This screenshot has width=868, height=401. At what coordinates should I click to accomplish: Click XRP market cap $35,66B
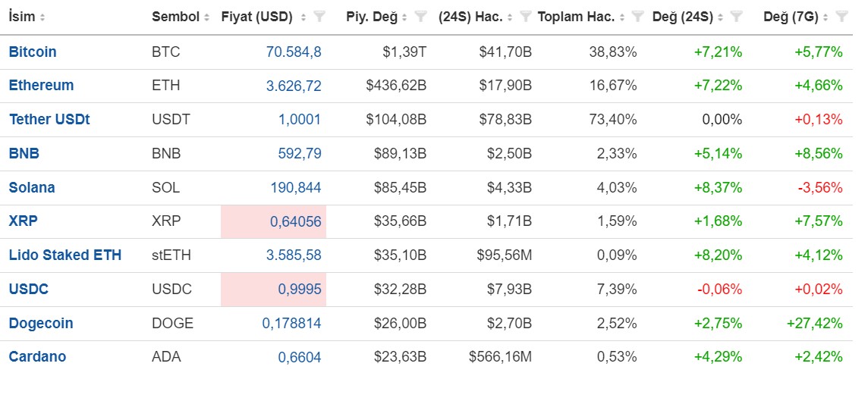tap(400, 222)
